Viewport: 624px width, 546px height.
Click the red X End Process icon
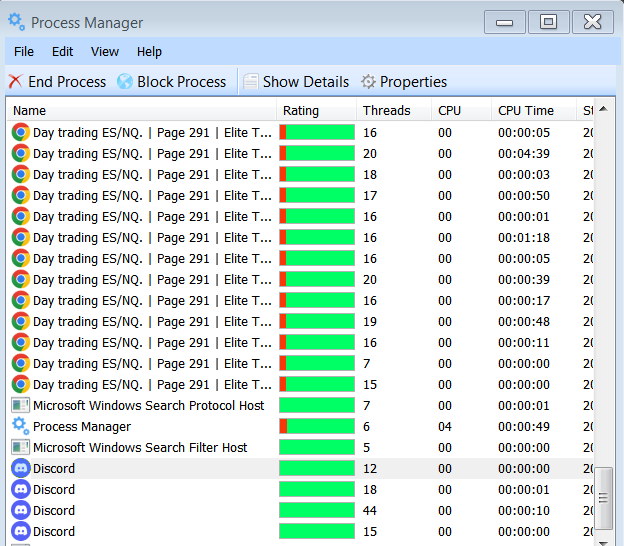tap(16, 82)
